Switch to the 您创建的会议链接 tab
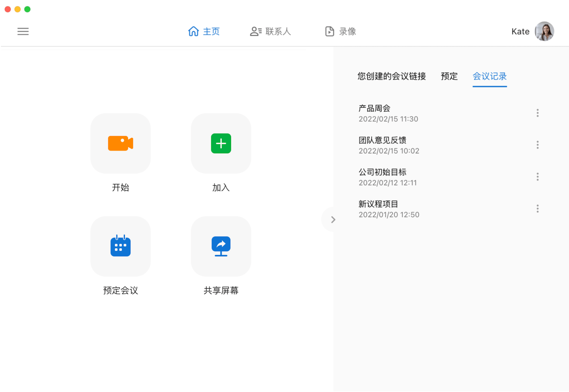The image size is (569, 392). pos(392,76)
